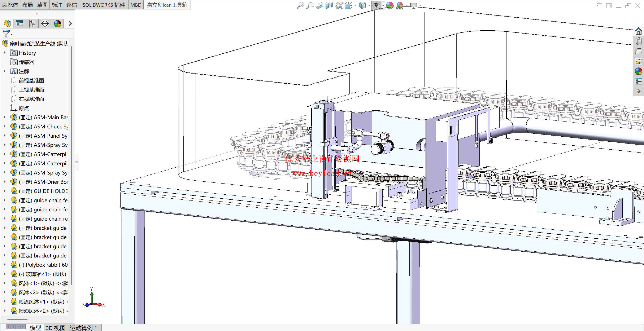Select the Zoom to Area tool
Image resolution: width=644 pixels, height=331 pixels.
(310, 5)
